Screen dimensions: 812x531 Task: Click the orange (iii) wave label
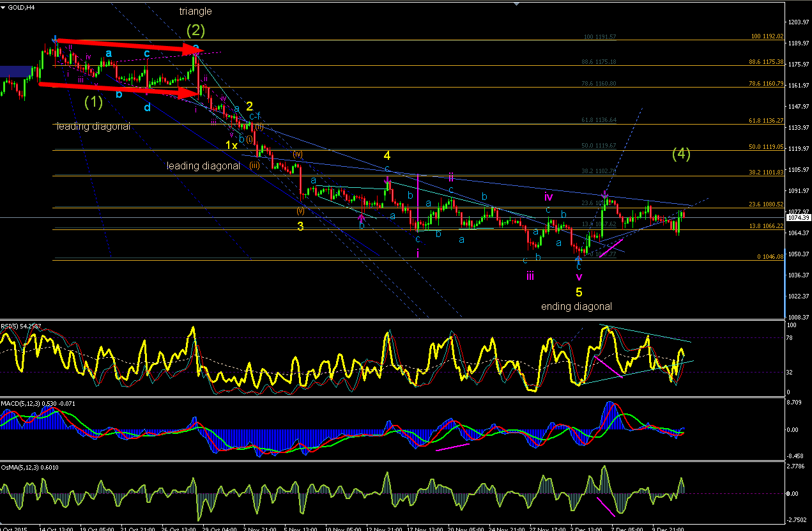pyautogui.click(x=254, y=165)
